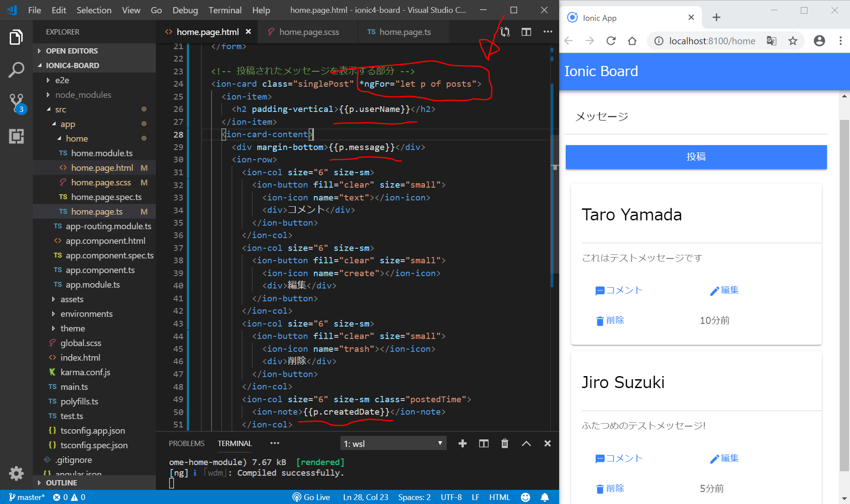Switch to the home.page.scss tab
Viewport: 850px width, 504px height.
[309, 32]
